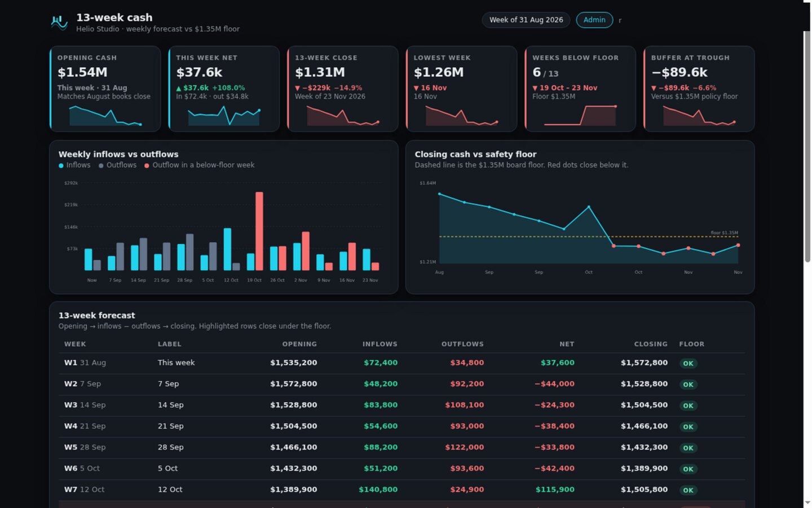Sort by the OPENING column header
812x508 pixels.
point(299,344)
